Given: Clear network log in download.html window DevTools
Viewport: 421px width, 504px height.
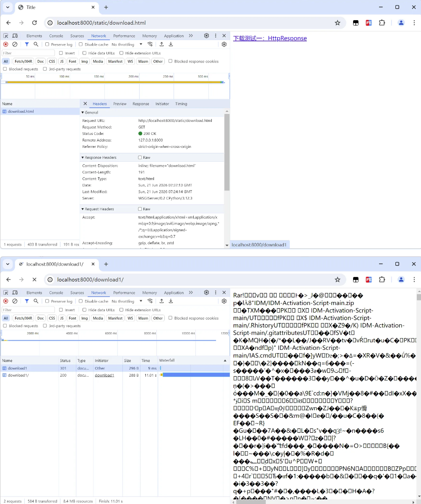Looking at the screenshot, I should [15, 44].
